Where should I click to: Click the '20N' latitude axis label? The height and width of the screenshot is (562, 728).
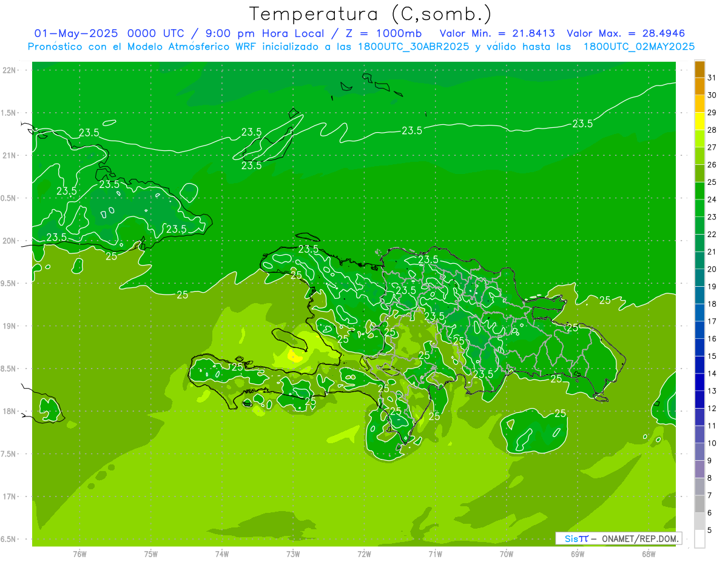[x=9, y=241]
